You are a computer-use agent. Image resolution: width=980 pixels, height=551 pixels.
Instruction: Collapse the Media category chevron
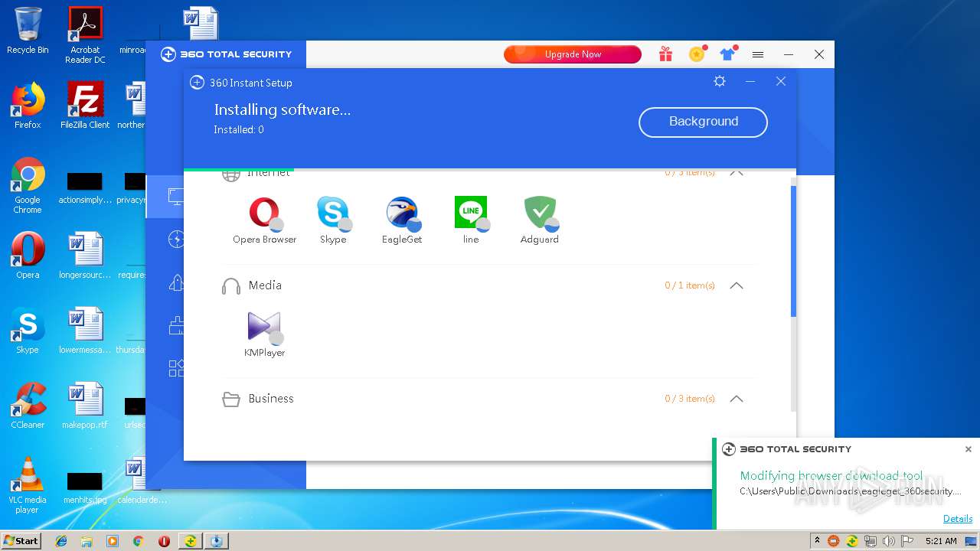click(737, 285)
